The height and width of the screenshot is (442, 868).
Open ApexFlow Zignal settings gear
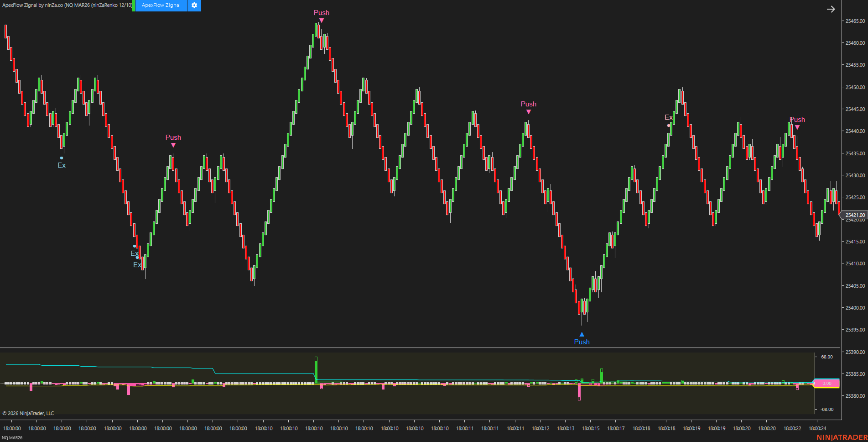(x=194, y=5)
